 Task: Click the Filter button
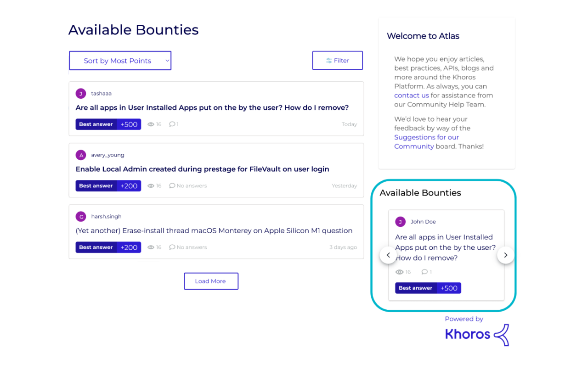click(338, 60)
